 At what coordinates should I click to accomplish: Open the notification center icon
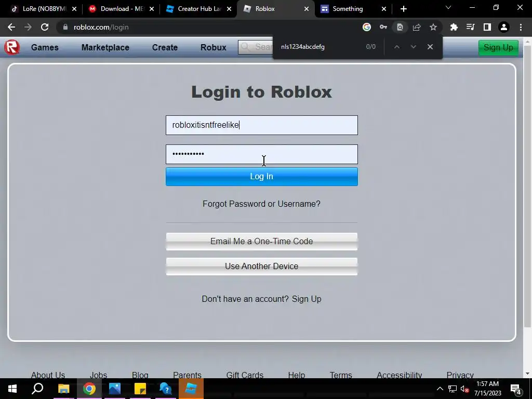516,389
